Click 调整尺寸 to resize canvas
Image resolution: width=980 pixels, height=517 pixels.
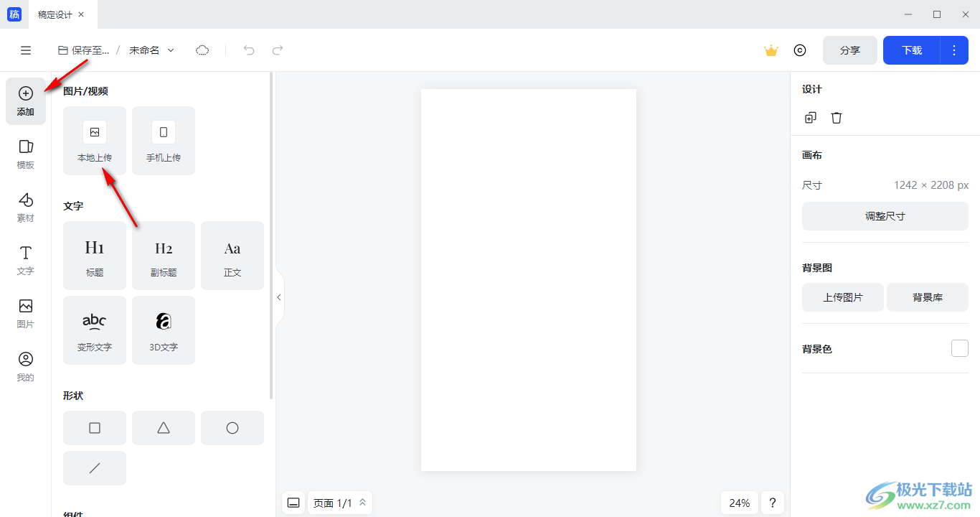(x=885, y=216)
